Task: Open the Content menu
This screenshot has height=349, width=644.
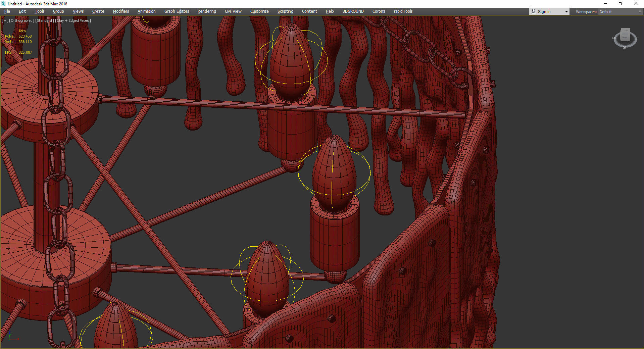Action: pos(309,11)
